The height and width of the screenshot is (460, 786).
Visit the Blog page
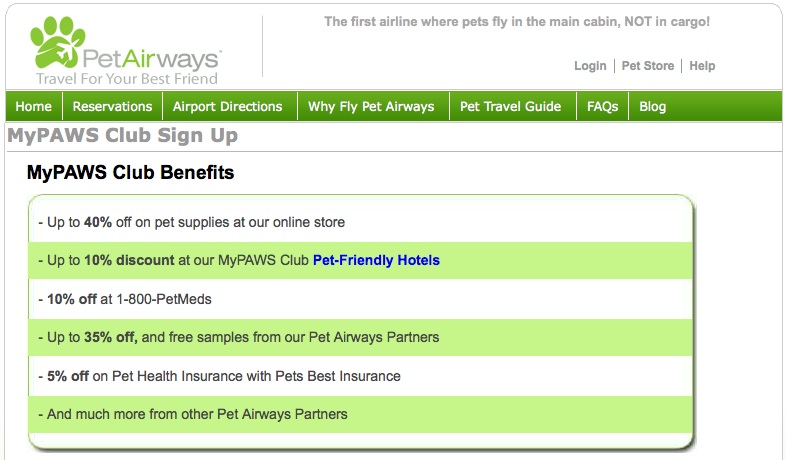(652, 106)
